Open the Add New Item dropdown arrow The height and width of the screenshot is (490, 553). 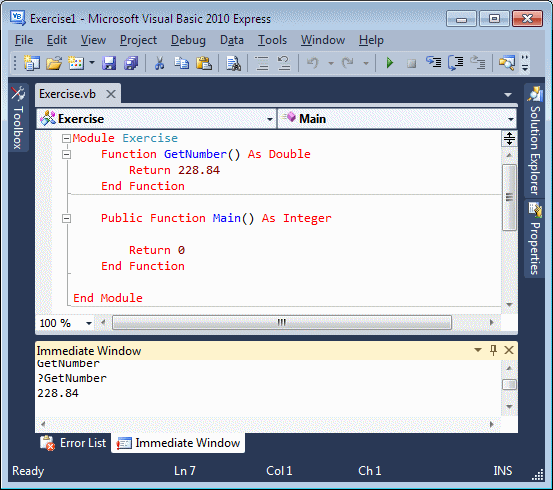point(92,63)
